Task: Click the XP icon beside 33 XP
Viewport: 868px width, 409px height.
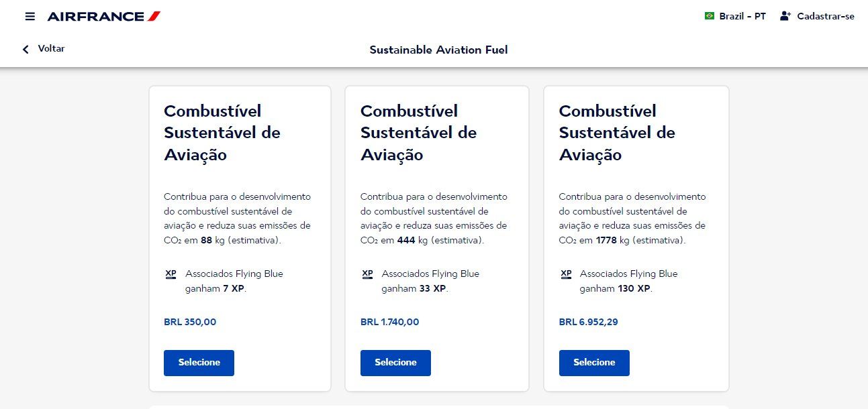Action: pos(367,274)
